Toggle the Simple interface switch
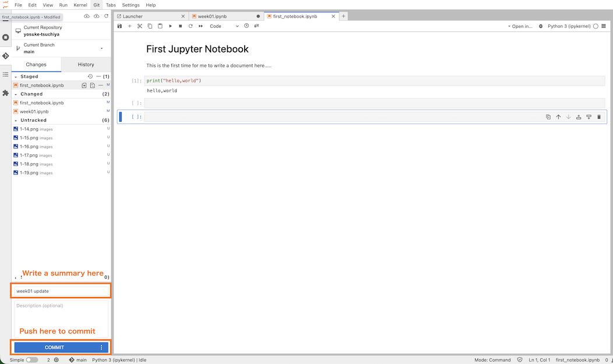 (31, 360)
